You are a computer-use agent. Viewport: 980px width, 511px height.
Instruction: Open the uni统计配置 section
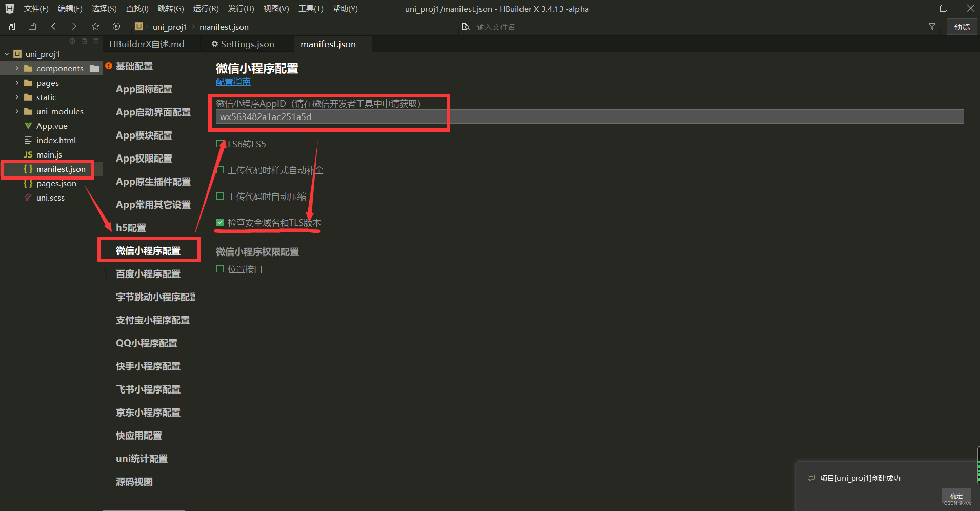(x=142, y=459)
